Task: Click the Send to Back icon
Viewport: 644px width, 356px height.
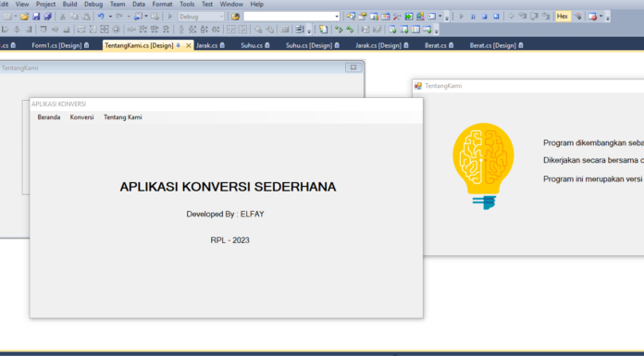Action: click(x=269, y=30)
